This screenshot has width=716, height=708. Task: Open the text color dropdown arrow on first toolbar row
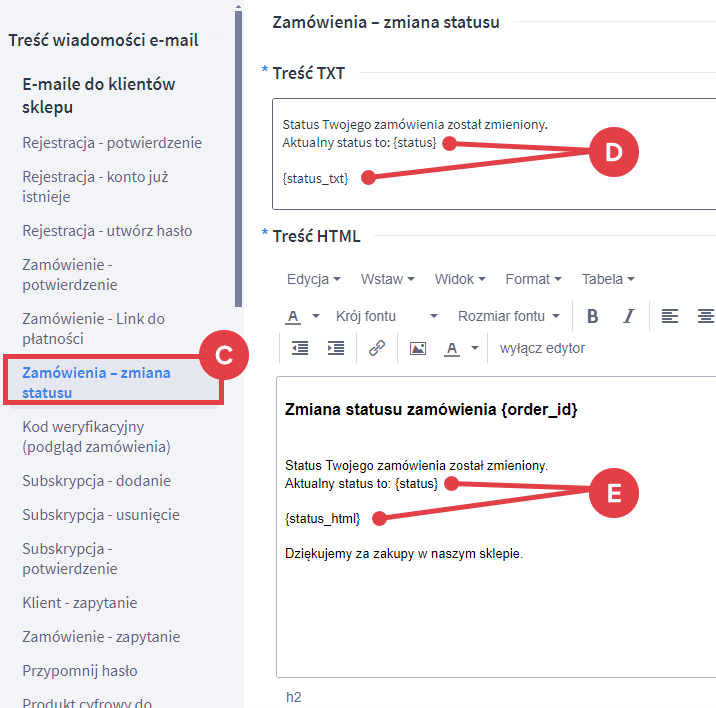click(316, 316)
